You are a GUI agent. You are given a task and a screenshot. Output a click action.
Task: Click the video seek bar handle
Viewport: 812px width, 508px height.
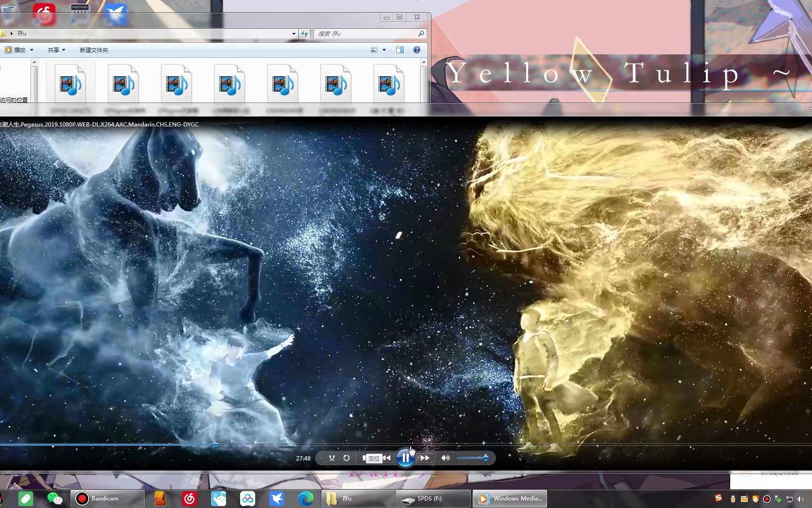[216, 444]
